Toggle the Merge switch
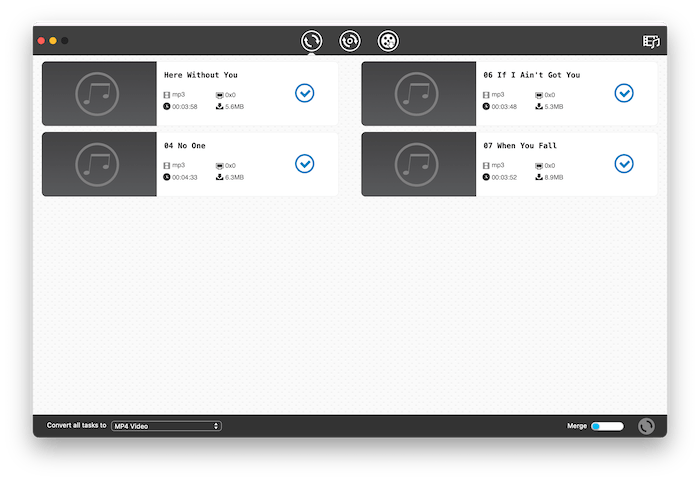700x481 pixels. [x=606, y=426]
